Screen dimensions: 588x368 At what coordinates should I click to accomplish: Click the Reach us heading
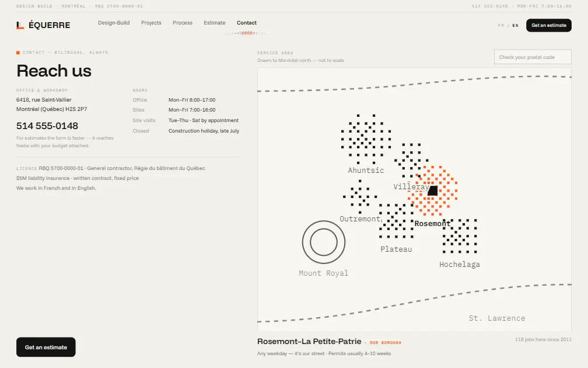tap(54, 71)
